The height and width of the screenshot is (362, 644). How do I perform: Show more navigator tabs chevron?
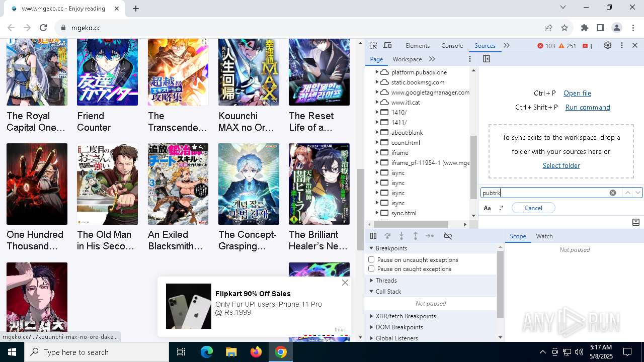(x=432, y=59)
